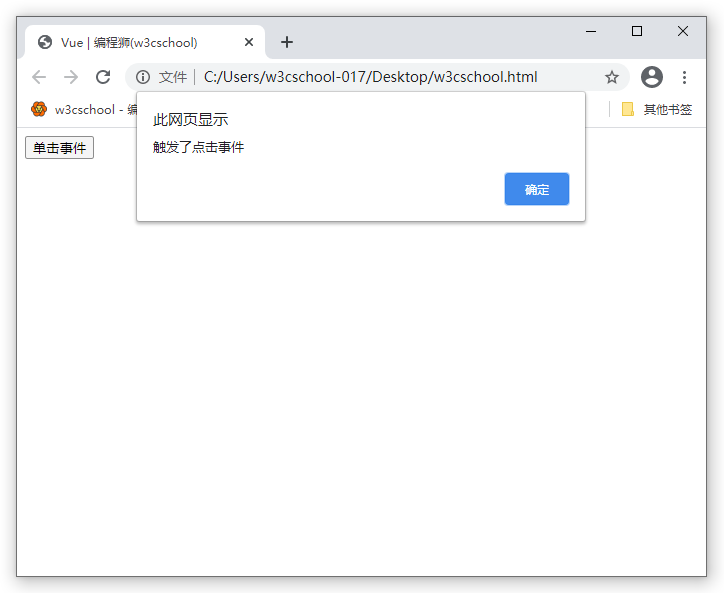The image size is (724, 593).
Task: Reload the current page
Action: (x=103, y=77)
